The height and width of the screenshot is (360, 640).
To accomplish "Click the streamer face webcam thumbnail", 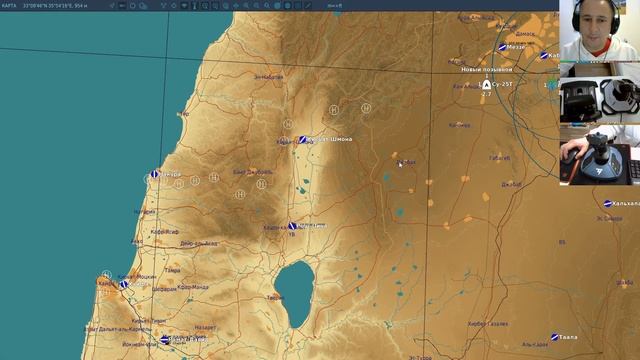I will (600, 31).
